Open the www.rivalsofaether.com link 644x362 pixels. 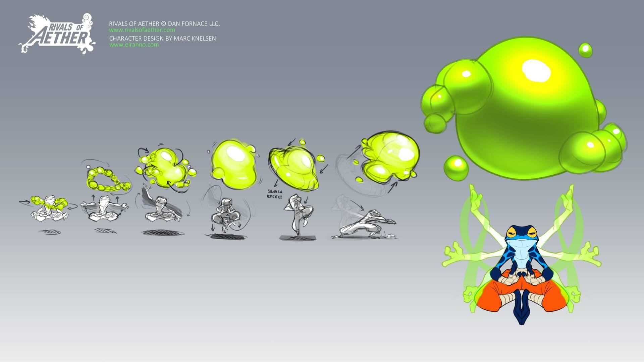point(142,30)
